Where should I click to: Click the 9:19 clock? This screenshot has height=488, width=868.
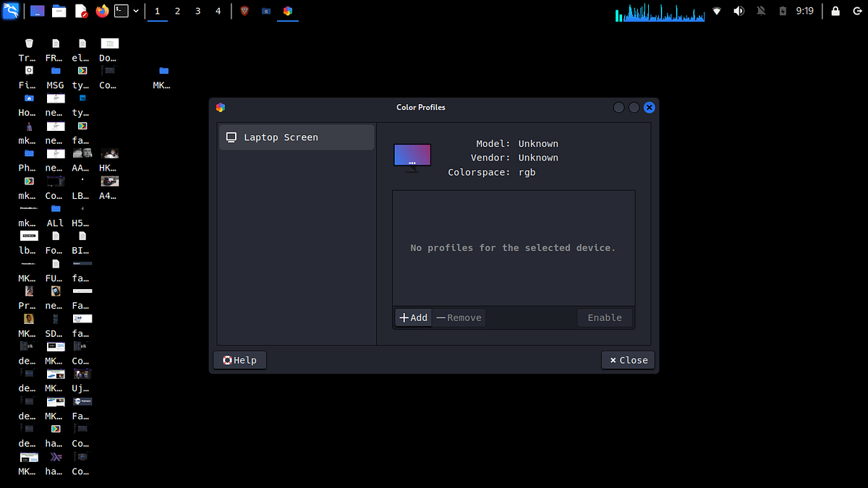pos(804,11)
